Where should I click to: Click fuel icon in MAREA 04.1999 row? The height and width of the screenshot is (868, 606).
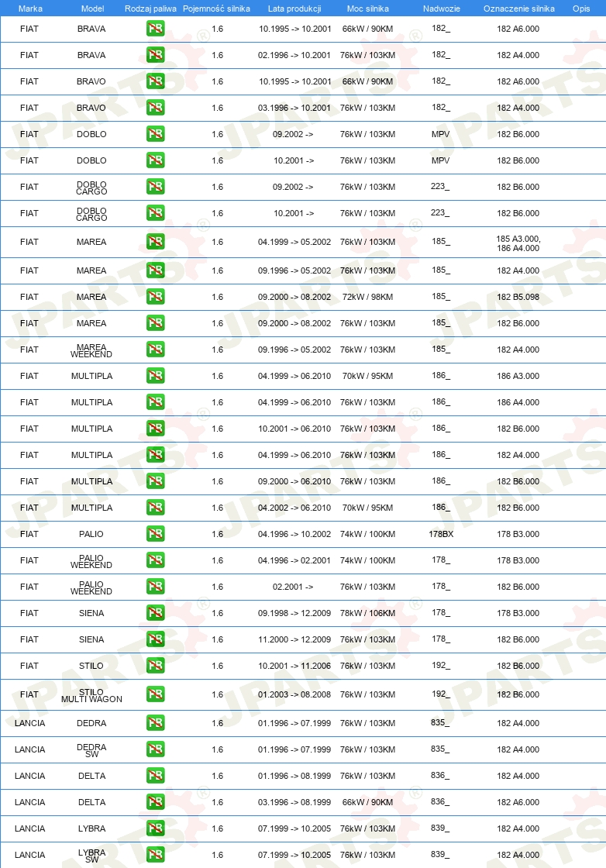click(156, 241)
